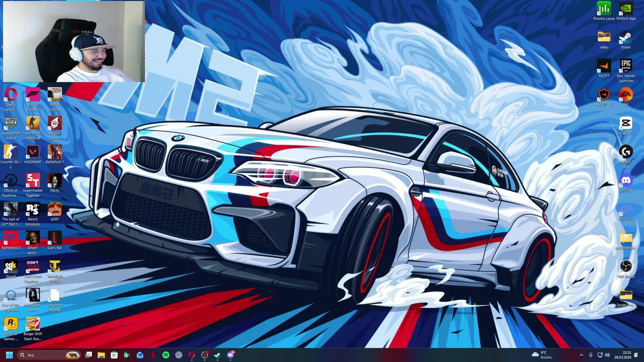Viewport: 644px width, 362px height.
Task: Select the Ranch Simulator desktop icon
Action: coord(33,214)
